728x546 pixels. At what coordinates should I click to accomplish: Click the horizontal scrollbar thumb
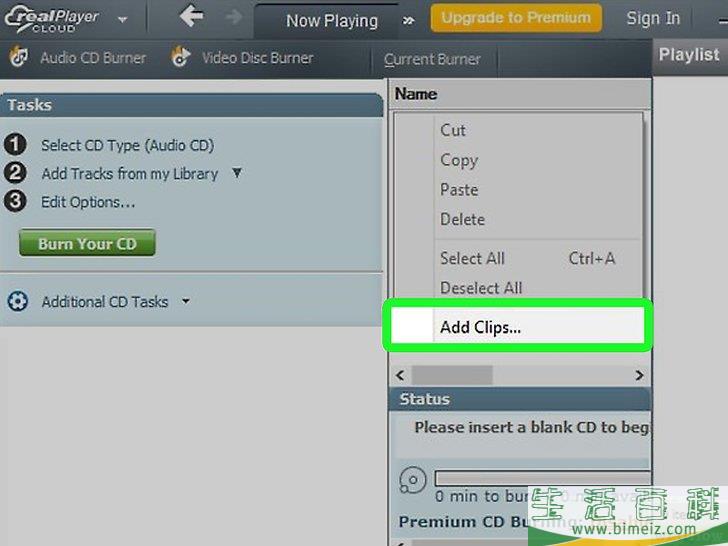452,375
